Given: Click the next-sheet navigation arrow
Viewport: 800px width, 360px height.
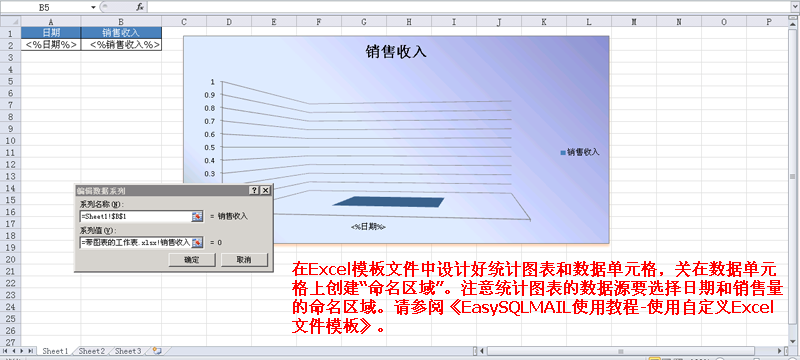Looking at the screenshot, I should click(x=22, y=351).
